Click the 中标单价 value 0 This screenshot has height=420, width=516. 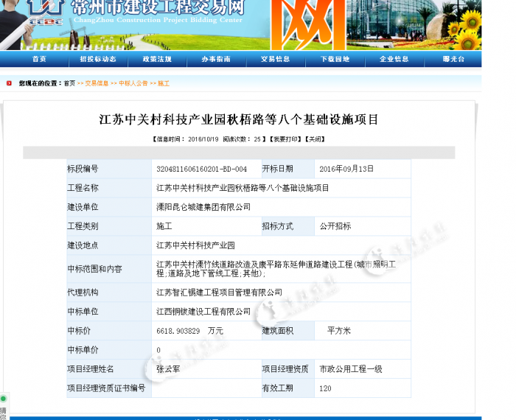pos(158,350)
